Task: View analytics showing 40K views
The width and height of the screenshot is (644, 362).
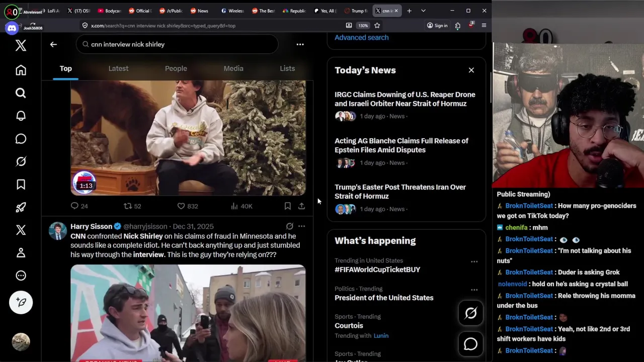Action: pyautogui.click(x=242, y=206)
